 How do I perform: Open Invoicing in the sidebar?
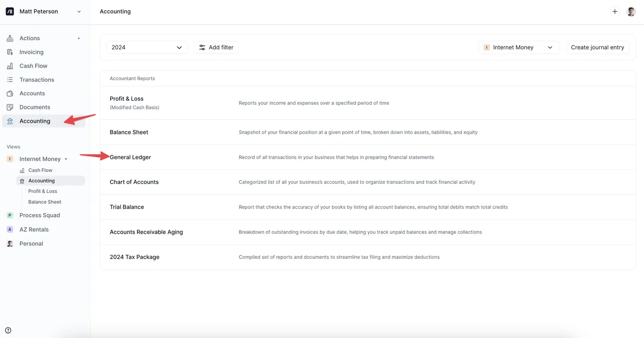coord(32,52)
